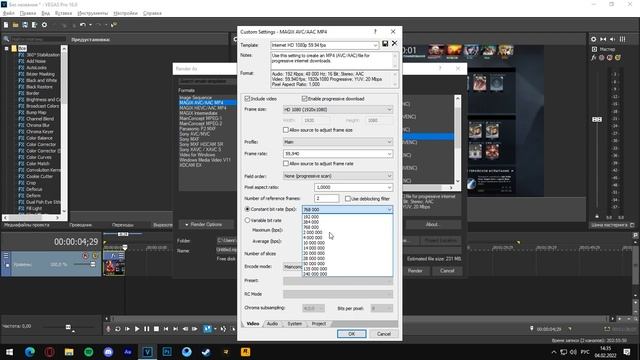Open the master bus settings gear icon
Image resolution: width=640 pixels, height=360 pixels.
pos(593,39)
